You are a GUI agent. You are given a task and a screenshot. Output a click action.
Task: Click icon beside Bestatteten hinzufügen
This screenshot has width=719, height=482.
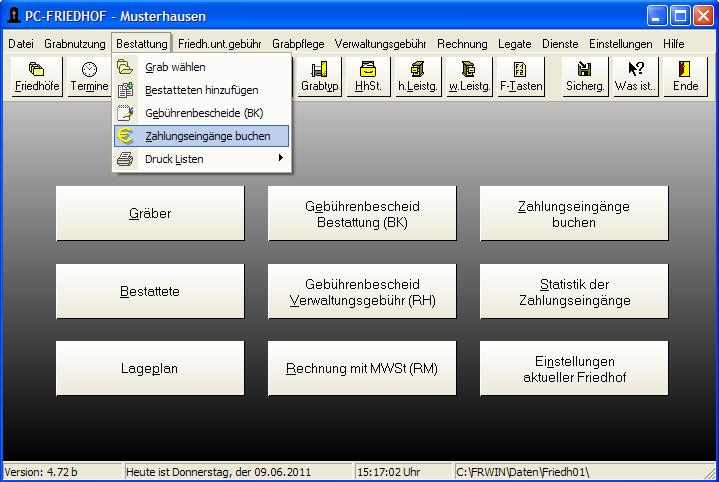pos(125,90)
